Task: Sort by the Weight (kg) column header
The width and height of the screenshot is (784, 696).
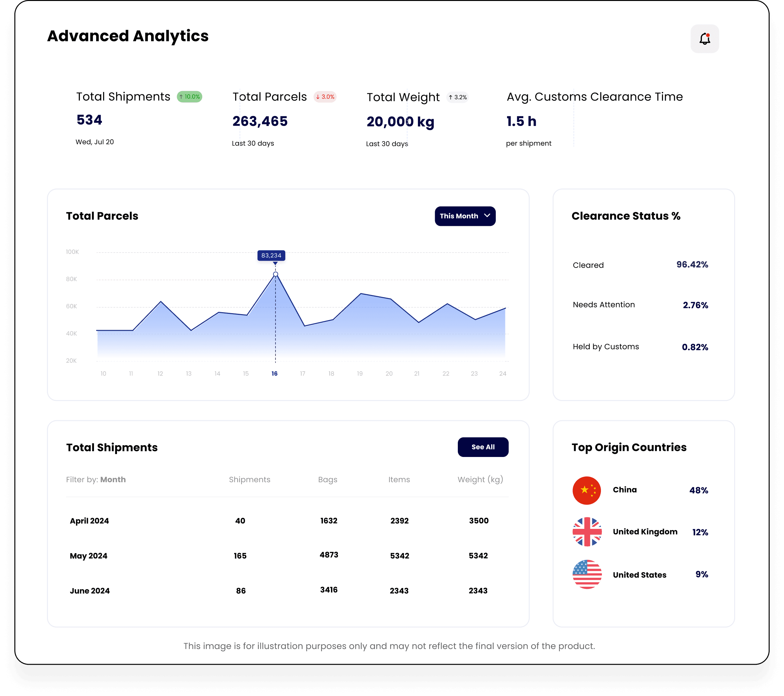Action: [x=480, y=479]
